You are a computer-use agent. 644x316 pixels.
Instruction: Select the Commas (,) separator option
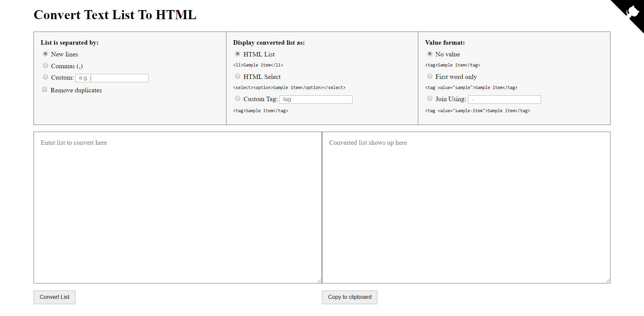[45, 65]
